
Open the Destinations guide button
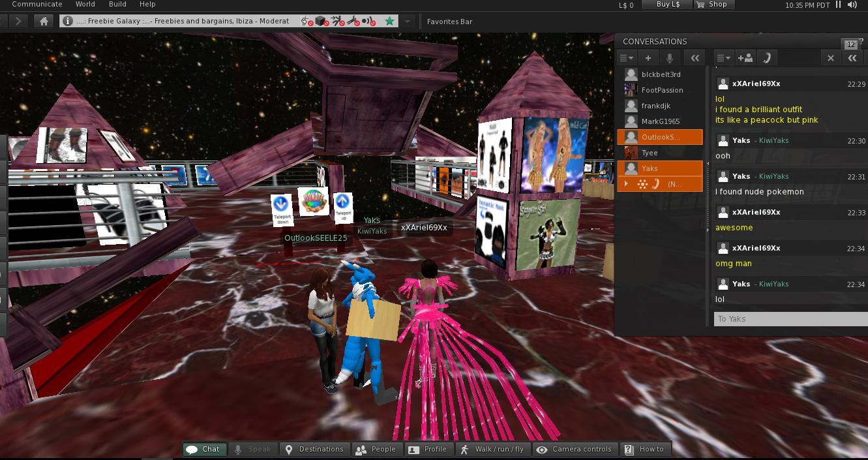click(314, 449)
